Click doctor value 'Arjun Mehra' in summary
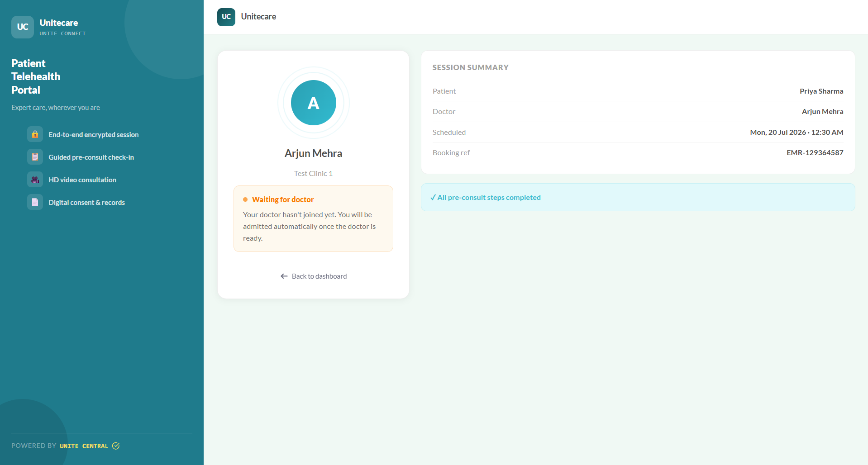 (x=823, y=111)
